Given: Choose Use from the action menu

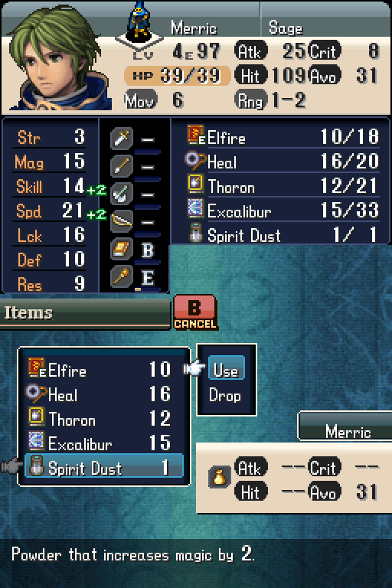Looking at the screenshot, I should 226,370.
